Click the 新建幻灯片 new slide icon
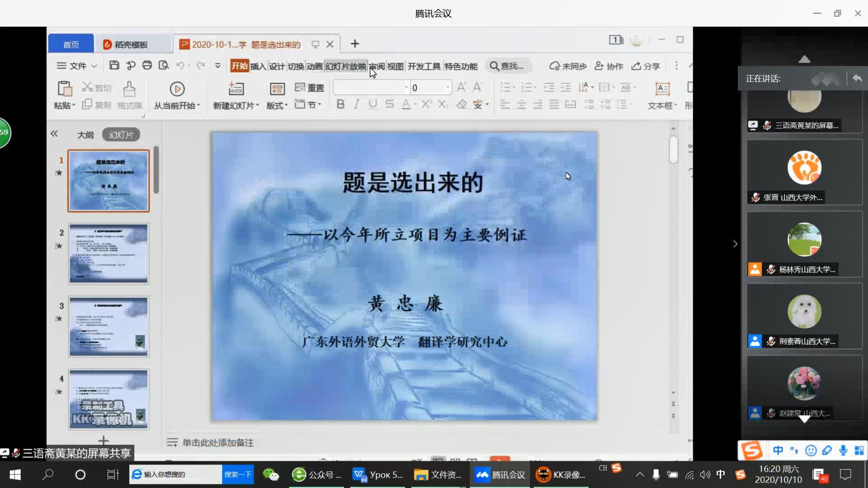Image resolution: width=868 pixels, height=488 pixels. (236, 89)
